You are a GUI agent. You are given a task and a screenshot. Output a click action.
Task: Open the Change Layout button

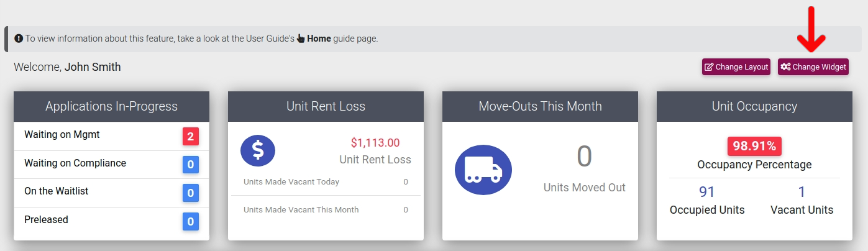click(737, 67)
